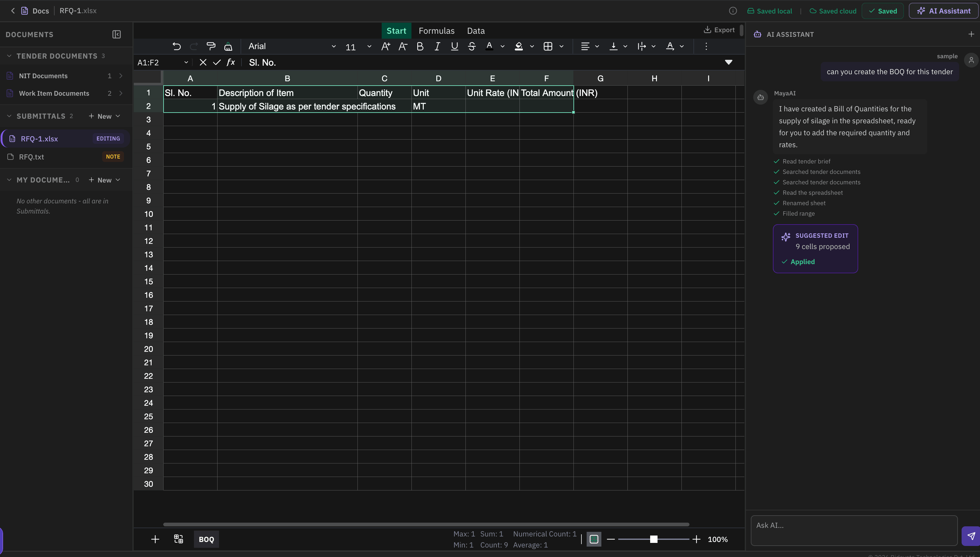The image size is (980, 557).
Task: Click the zoom slider handle
Action: (x=654, y=540)
